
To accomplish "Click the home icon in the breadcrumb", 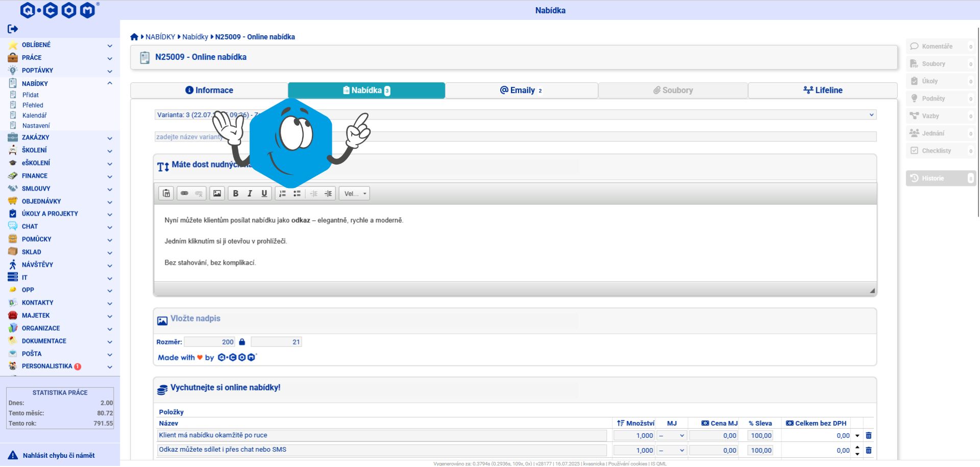I will click(x=134, y=37).
